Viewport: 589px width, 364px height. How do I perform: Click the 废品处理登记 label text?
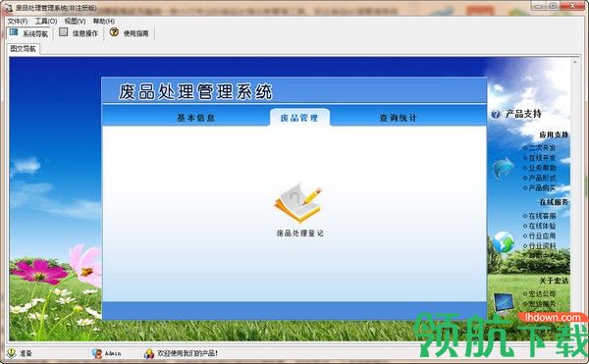click(x=299, y=234)
